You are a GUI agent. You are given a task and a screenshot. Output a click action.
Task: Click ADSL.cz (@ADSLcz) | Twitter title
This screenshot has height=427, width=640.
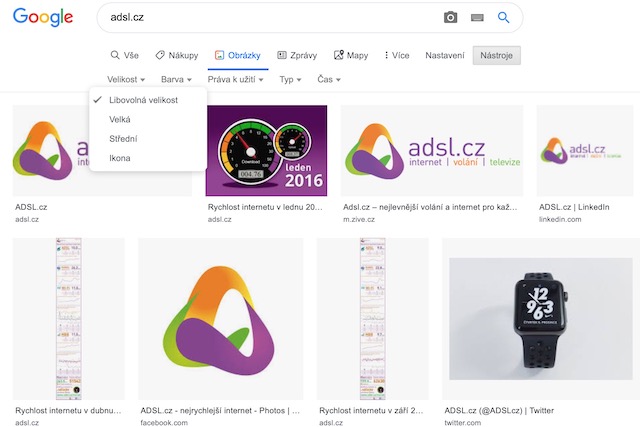[499, 411]
